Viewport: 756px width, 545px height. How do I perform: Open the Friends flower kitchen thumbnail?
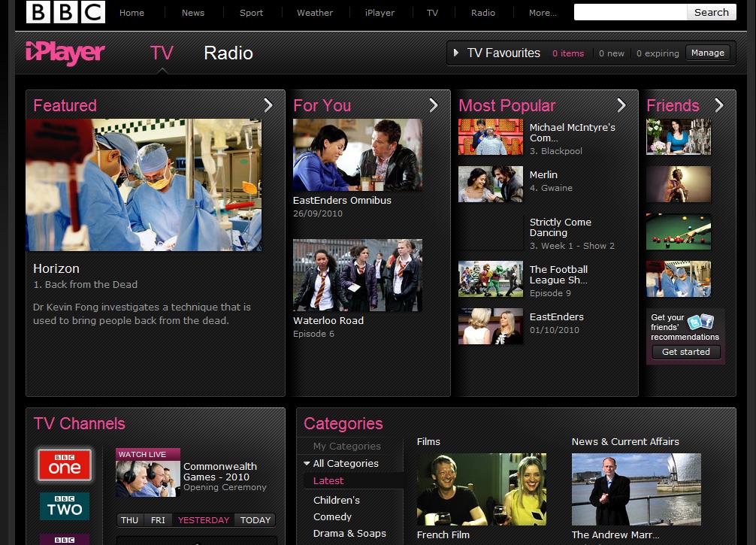click(x=679, y=137)
